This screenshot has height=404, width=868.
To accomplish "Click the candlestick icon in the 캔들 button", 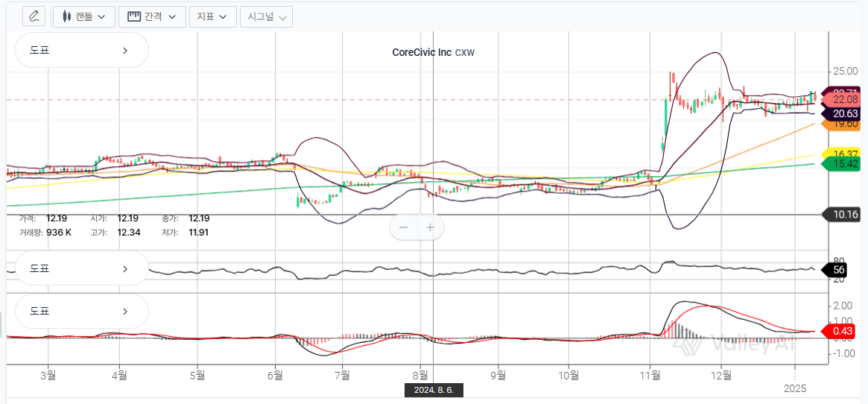I will pyautogui.click(x=67, y=16).
